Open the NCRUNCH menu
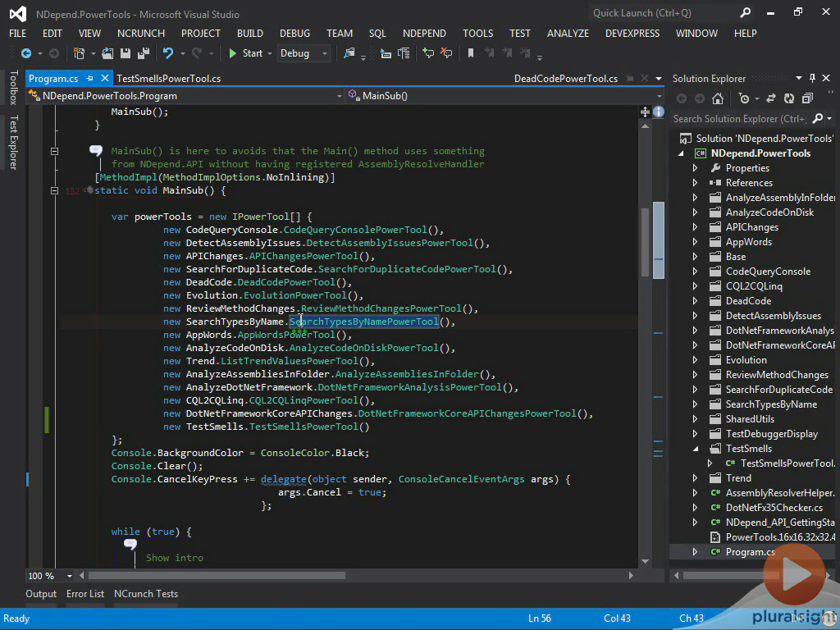840x630 pixels. (x=141, y=33)
